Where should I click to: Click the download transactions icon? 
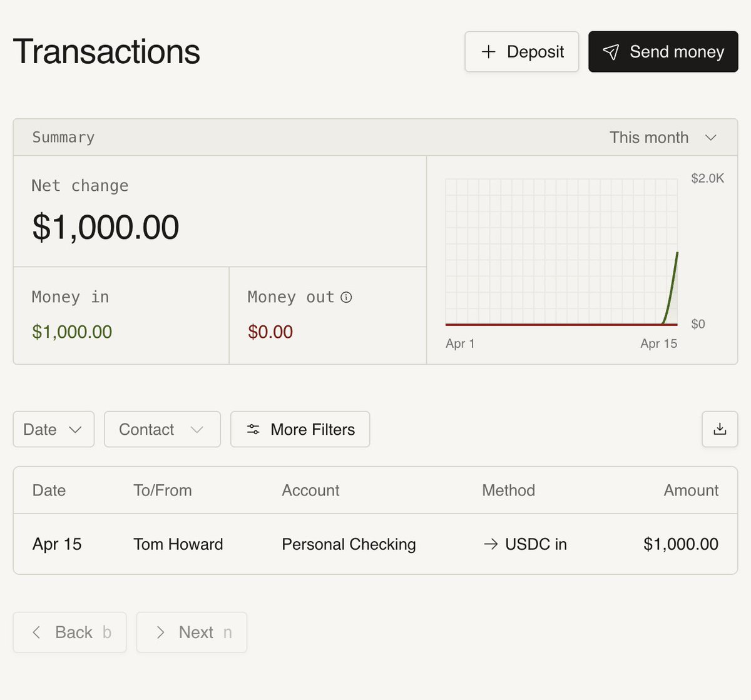pyautogui.click(x=720, y=429)
